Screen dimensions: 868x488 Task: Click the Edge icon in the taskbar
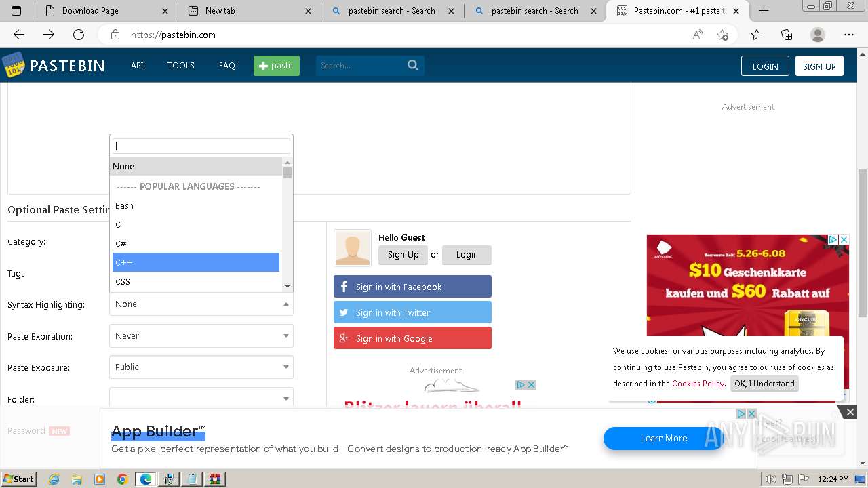coord(145,479)
